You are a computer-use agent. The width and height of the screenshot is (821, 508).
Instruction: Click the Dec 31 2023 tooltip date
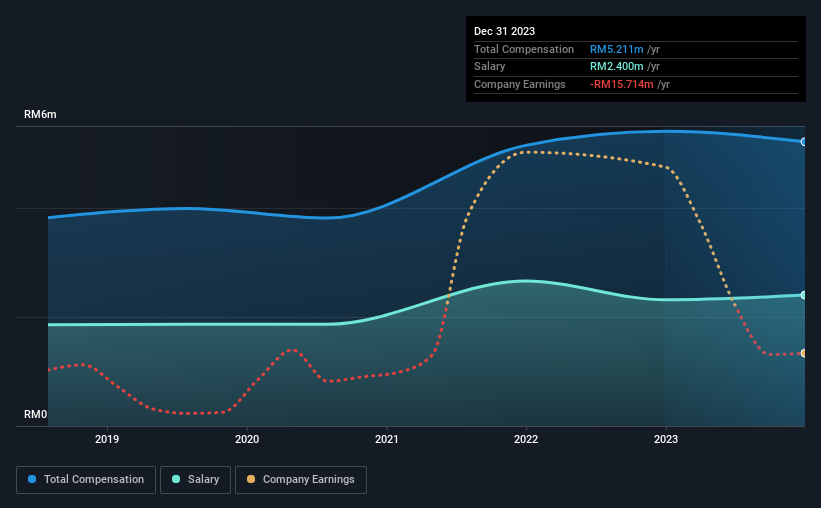(504, 31)
